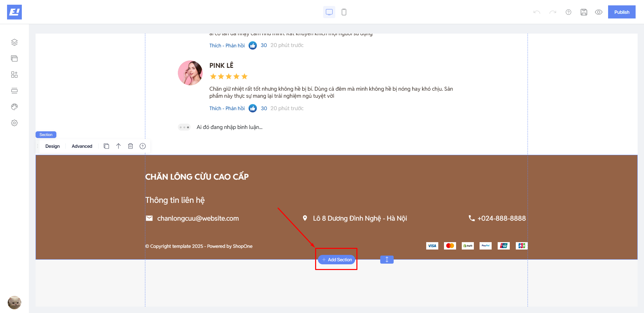The width and height of the screenshot is (644, 313).
Task: Toggle preview with the eye icon
Action: click(599, 12)
